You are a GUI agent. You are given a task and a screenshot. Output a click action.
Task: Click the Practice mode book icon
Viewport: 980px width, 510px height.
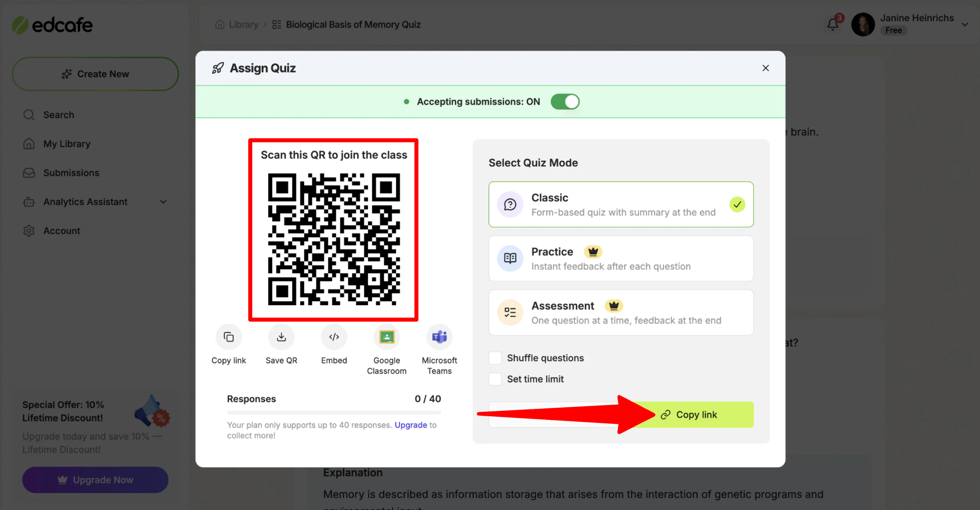tap(510, 259)
